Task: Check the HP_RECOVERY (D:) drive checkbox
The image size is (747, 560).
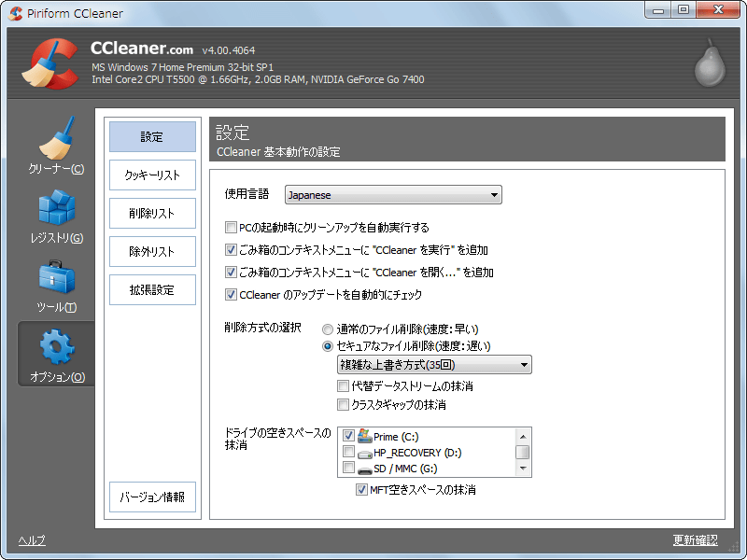Action: [348, 451]
